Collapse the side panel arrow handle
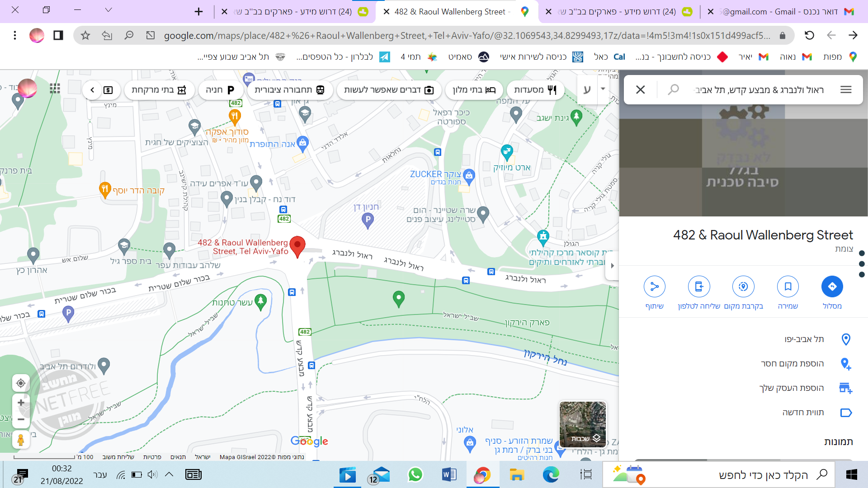 tap(612, 266)
